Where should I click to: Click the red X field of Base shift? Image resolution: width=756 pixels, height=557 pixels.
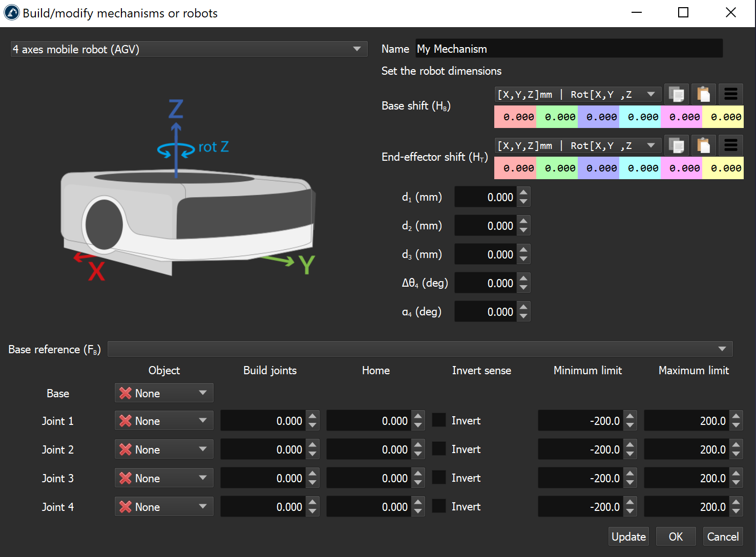(x=515, y=117)
